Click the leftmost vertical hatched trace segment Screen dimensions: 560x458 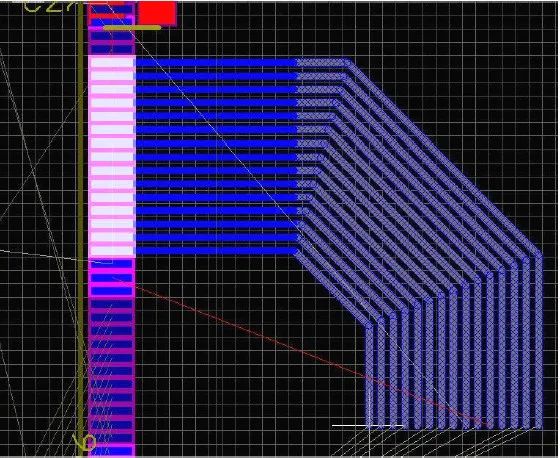[x=369, y=375]
